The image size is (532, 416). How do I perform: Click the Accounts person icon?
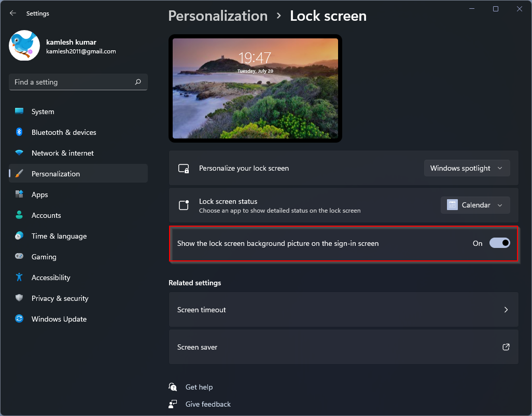(19, 215)
